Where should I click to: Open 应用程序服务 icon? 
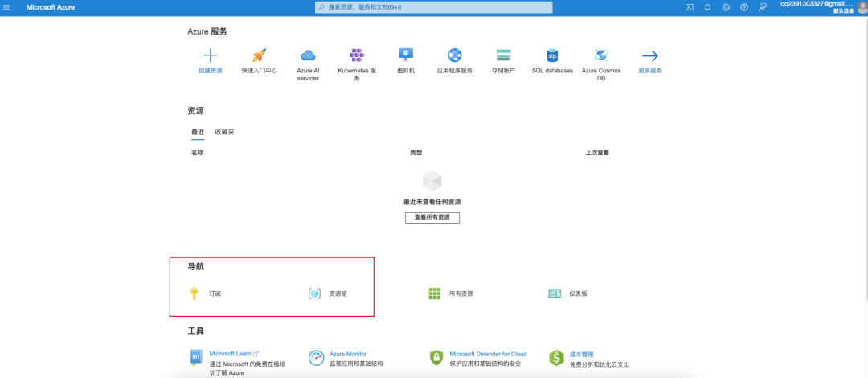tap(454, 55)
